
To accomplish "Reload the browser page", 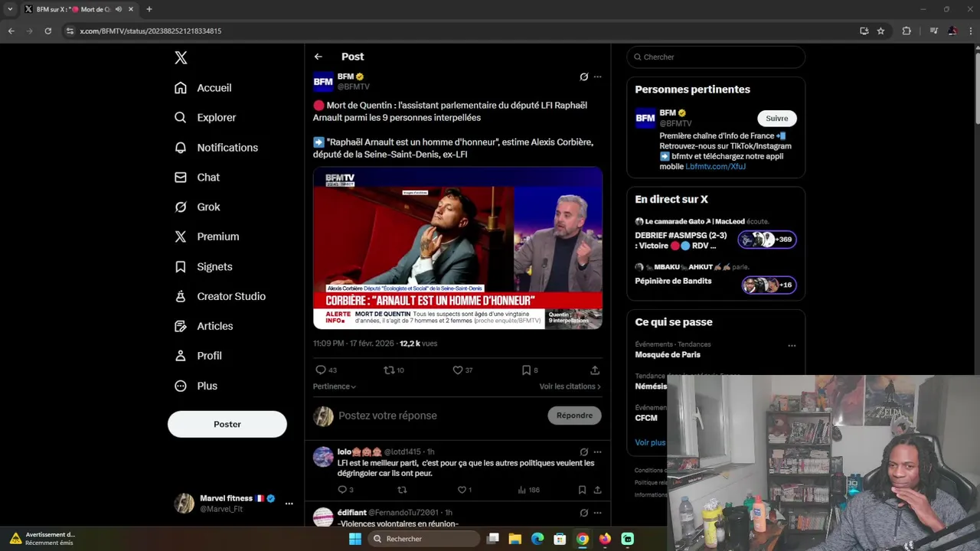I will click(47, 31).
